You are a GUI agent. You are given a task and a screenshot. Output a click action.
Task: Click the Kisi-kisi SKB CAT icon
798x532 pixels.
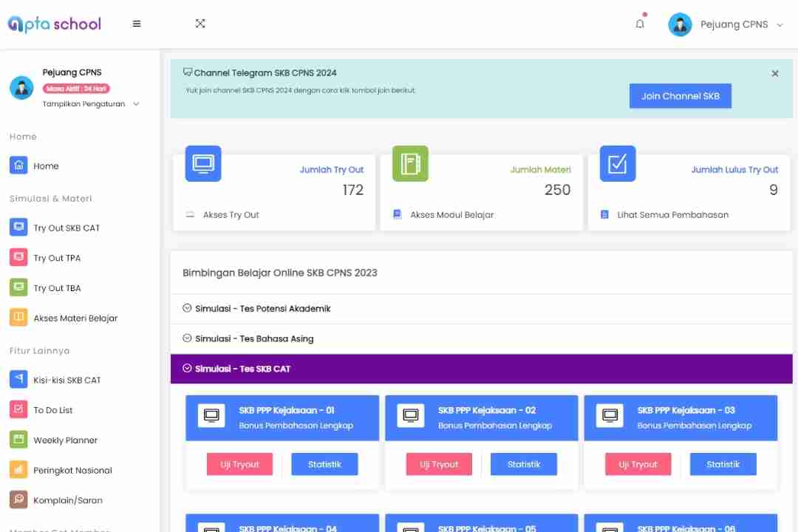tap(18, 379)
